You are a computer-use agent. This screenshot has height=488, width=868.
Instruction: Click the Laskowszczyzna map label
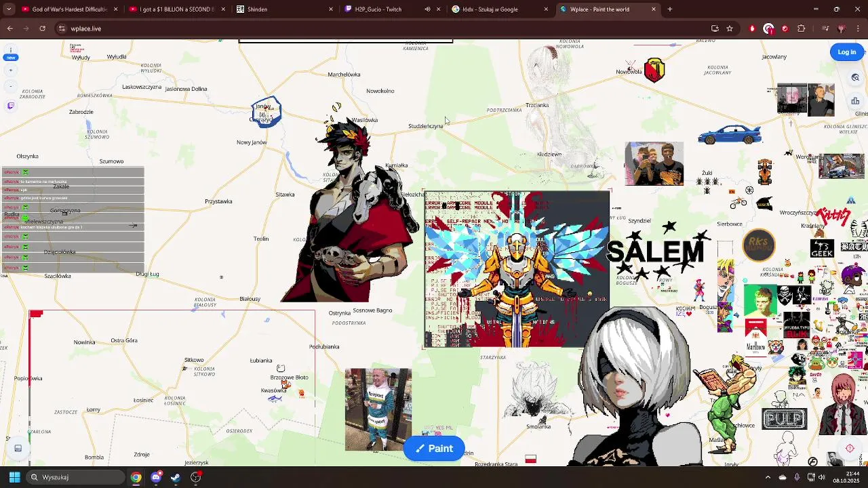[x=142, y=87]
